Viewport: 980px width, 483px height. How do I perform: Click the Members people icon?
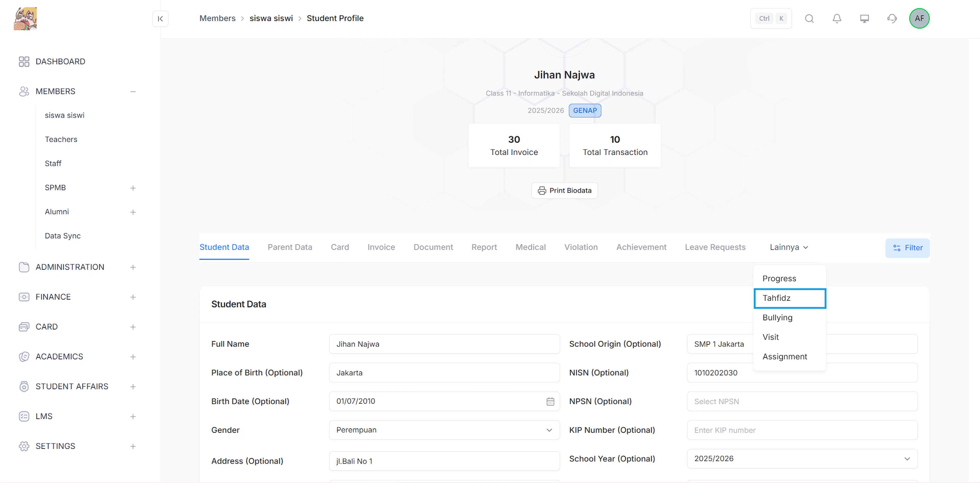(x=24, y=91)
